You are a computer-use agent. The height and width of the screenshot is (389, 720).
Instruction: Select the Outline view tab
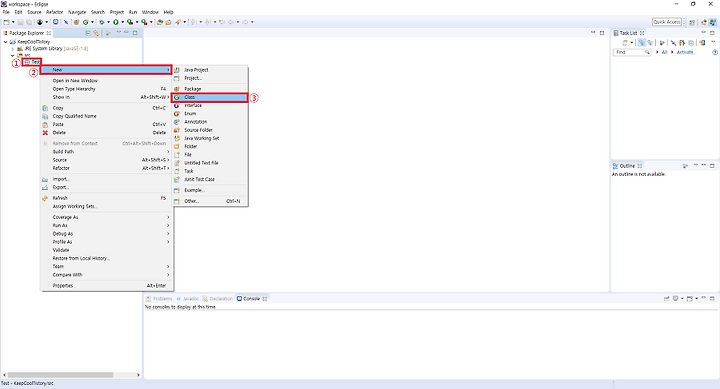(627, 166)
